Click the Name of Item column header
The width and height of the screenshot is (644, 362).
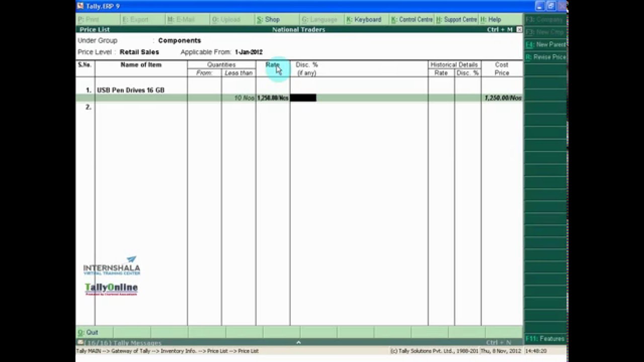pos(141,65)
